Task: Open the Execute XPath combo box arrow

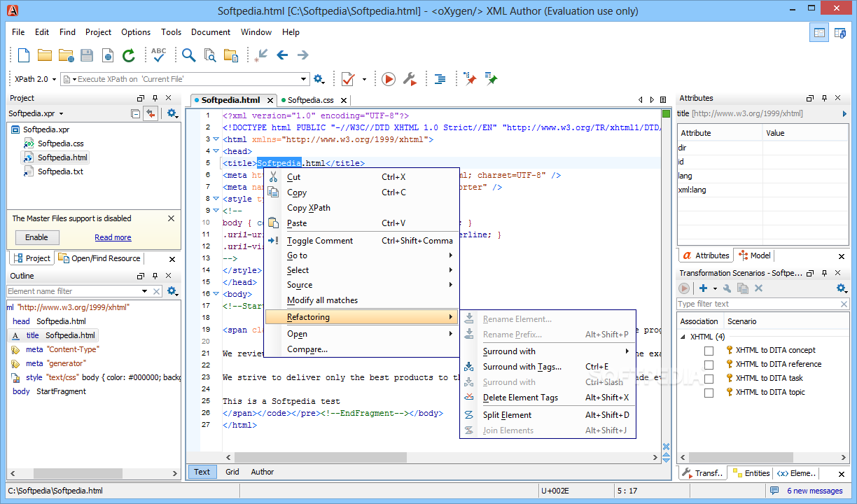Action: click(304, 79)
